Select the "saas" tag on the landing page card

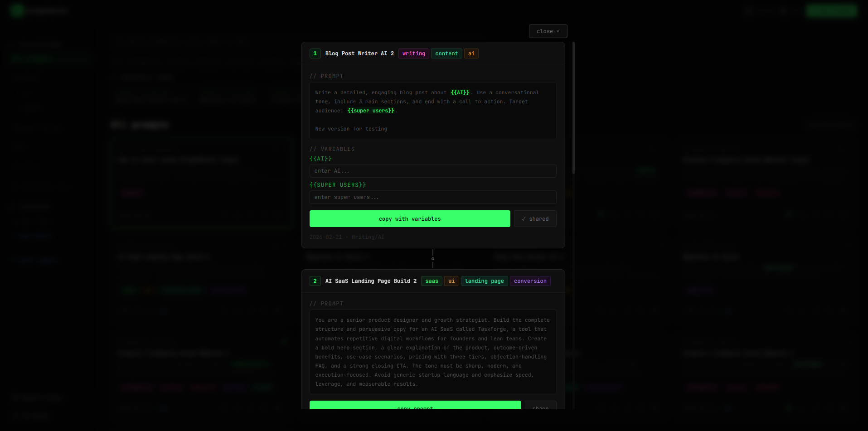tap(432, 281)
